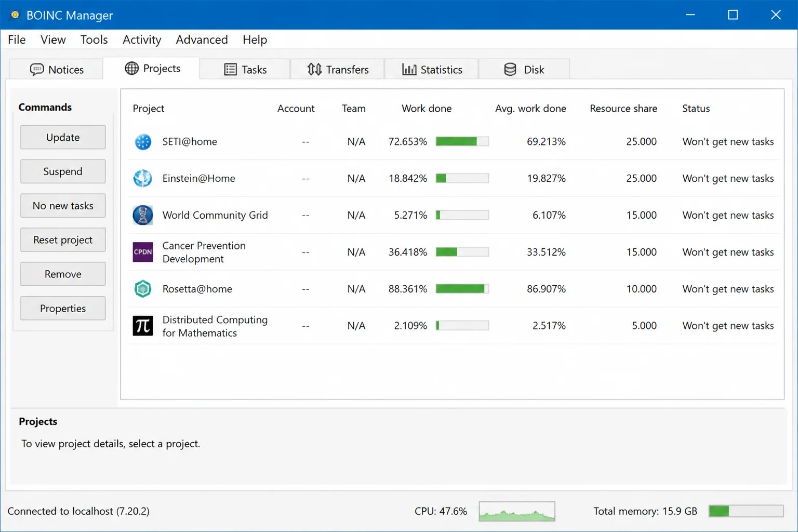Click the Rosetta@home hexagon icon

coord(143,289)
